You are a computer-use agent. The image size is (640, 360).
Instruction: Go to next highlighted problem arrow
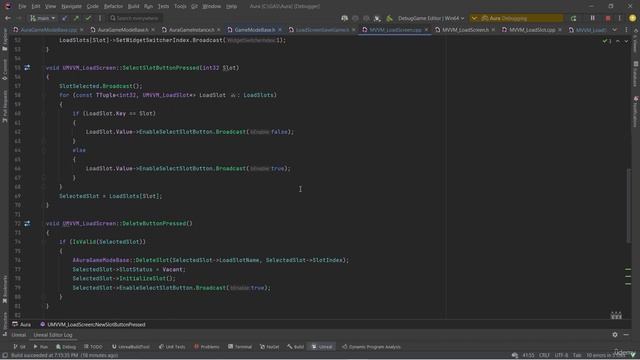pyautogui.click(x=626, y=41)
